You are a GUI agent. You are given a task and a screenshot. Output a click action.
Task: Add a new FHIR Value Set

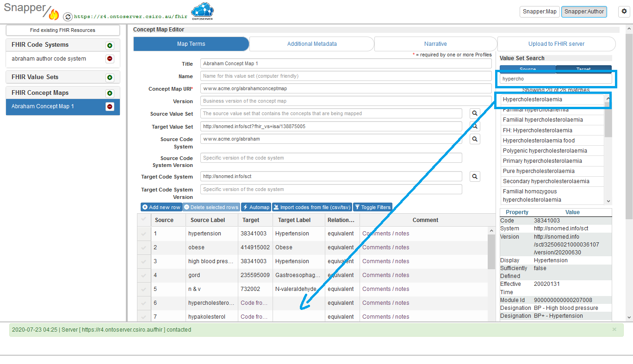click(x=110, y=78)
